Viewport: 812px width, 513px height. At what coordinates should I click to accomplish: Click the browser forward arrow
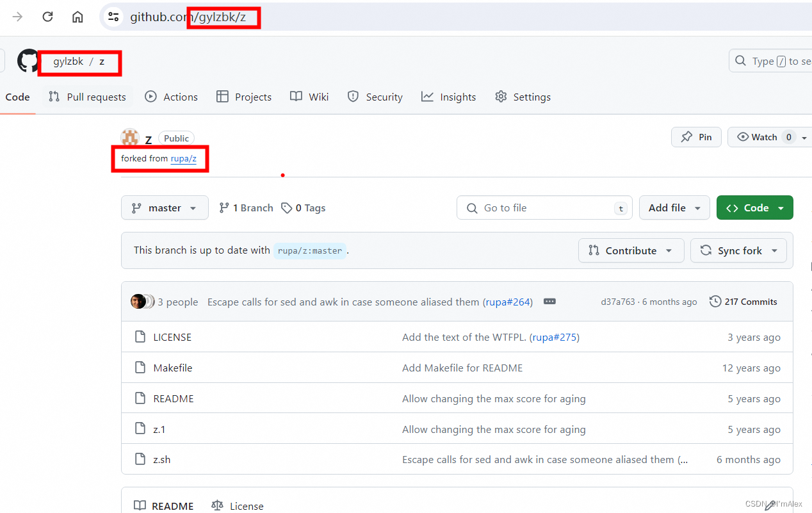coord(18,17)
